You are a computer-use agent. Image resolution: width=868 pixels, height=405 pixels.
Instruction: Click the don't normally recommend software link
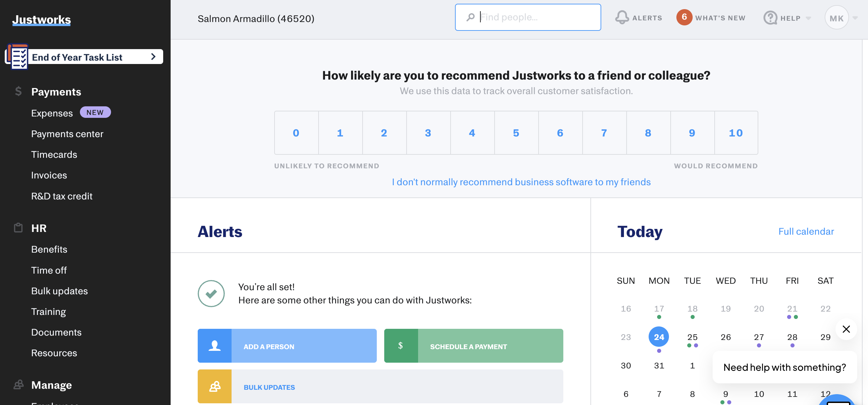pos(521,182)
